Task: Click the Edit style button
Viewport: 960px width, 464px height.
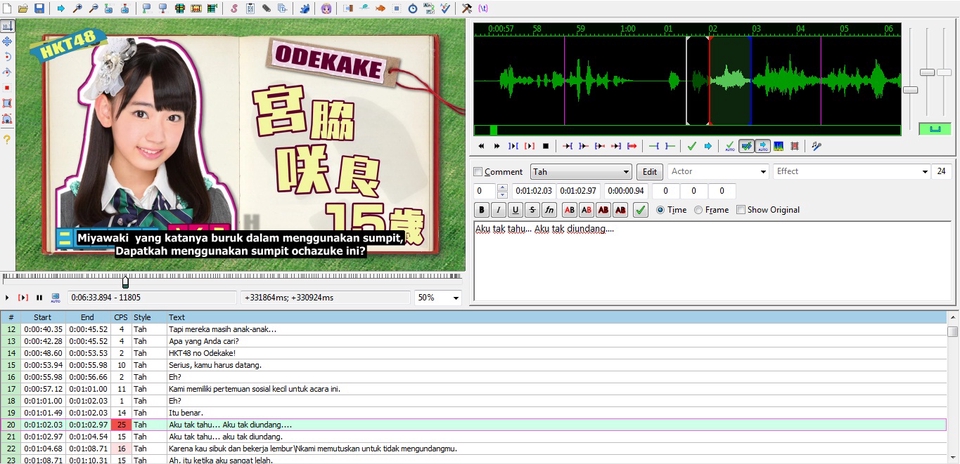Action: 650,172
